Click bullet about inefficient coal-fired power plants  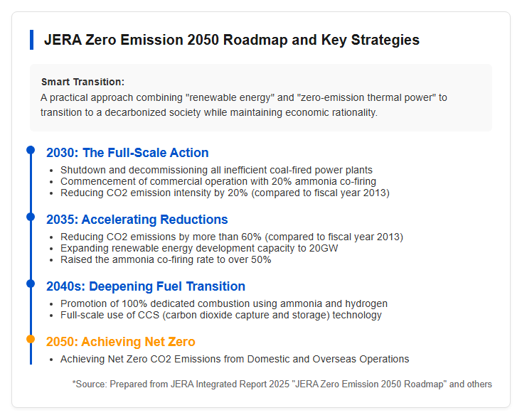(x=216, y=170)
